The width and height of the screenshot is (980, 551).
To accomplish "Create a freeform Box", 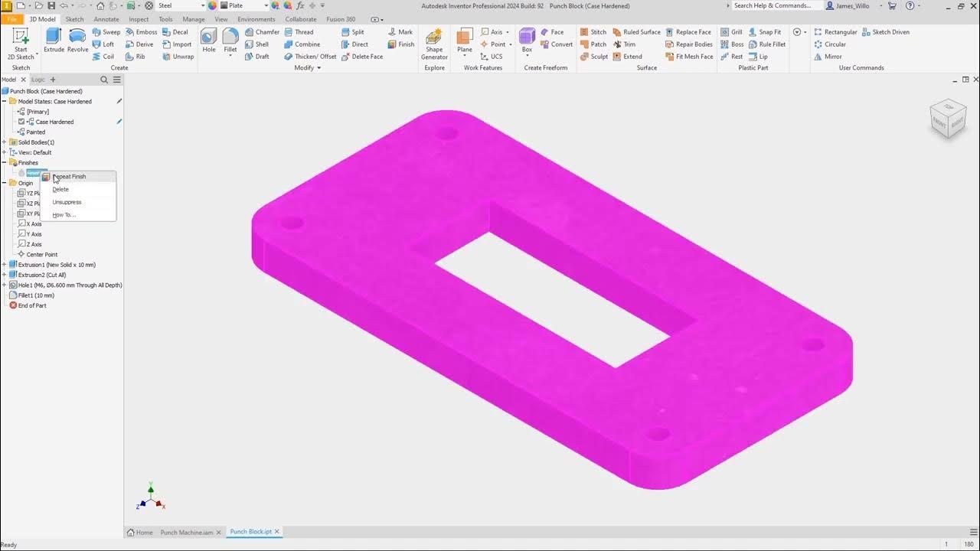I will pos(527,41).
